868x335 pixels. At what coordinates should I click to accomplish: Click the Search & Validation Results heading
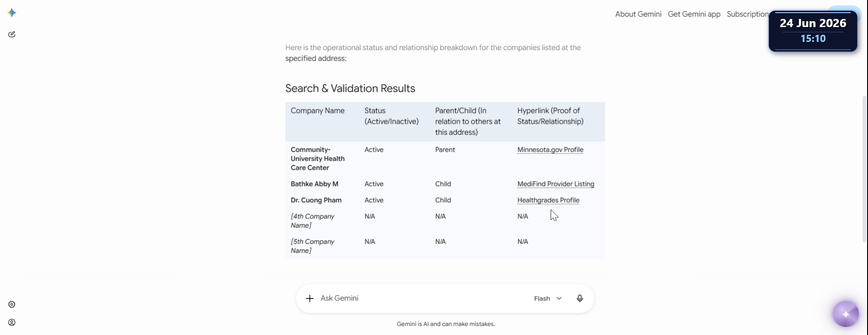(350, 88)
